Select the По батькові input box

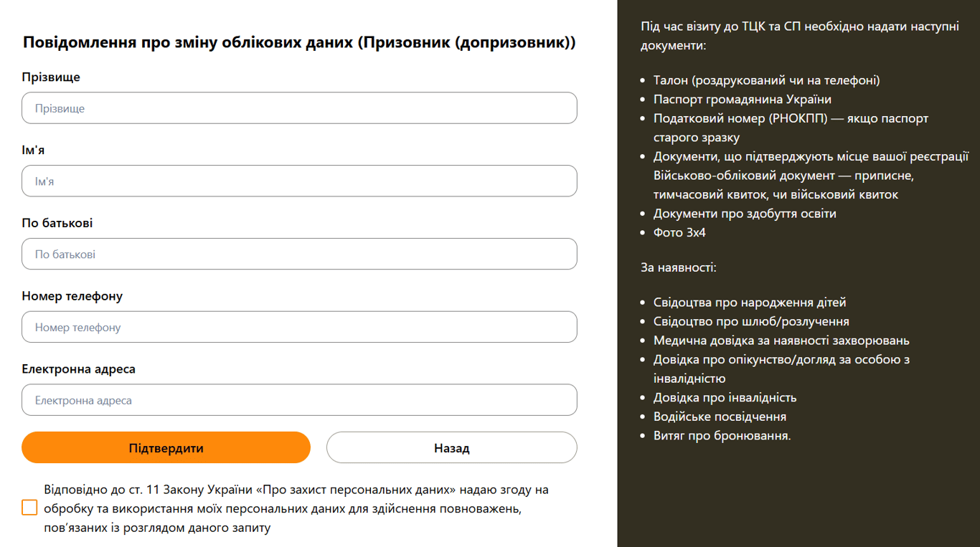[x=299, y=255]
